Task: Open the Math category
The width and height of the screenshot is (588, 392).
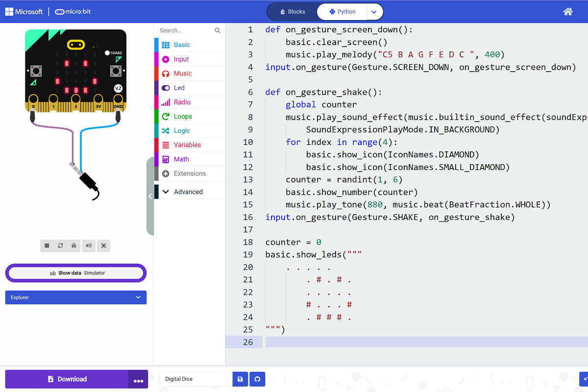Action: point(190,159)
